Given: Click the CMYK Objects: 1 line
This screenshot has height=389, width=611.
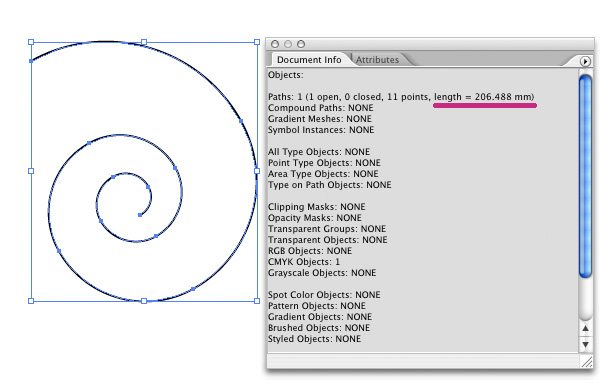Looking at the screenshot, I should (304, 262).
